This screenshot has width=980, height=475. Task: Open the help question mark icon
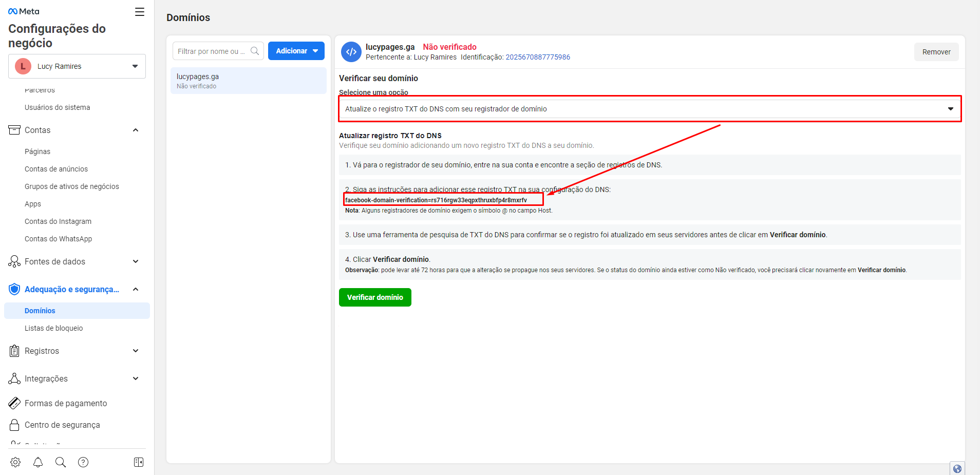83,462
